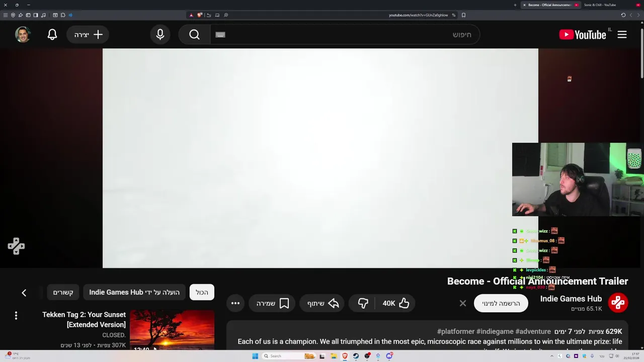
Task: Subscribe to Indie Games Hub (הרשמה למינוי)
Action: [501, 303]
